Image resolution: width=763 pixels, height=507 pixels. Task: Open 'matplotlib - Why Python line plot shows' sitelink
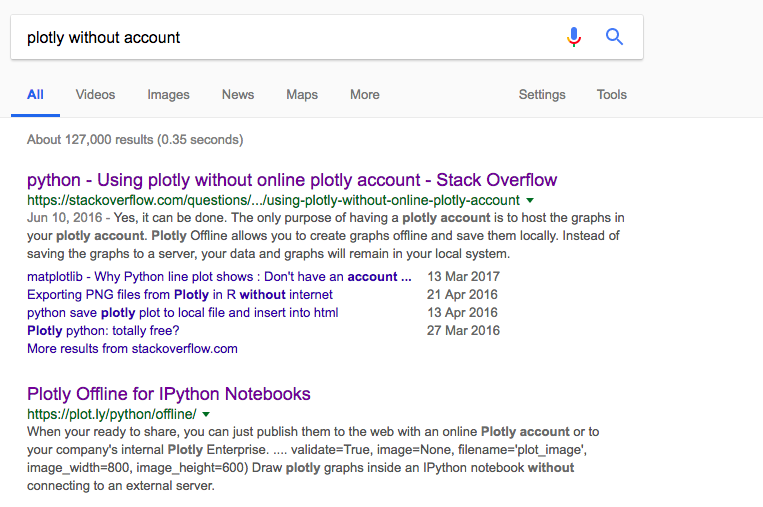pyautogui.click(x=219, y=276)
